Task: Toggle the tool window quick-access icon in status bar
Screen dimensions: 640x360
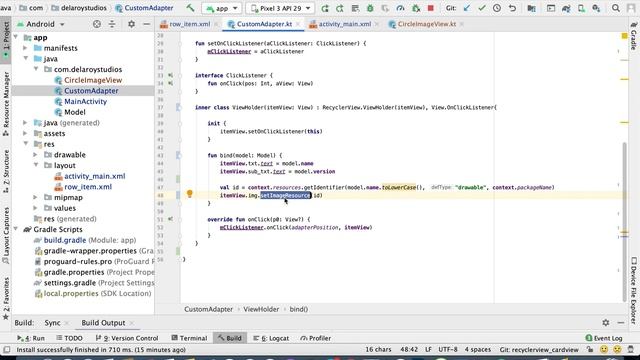Action: tap(7, 350)
